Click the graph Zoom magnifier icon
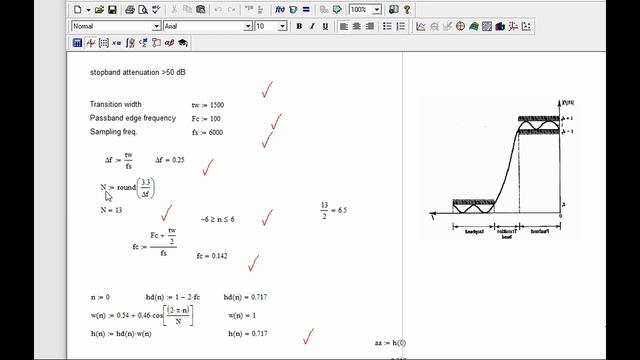 click(434, 26)
